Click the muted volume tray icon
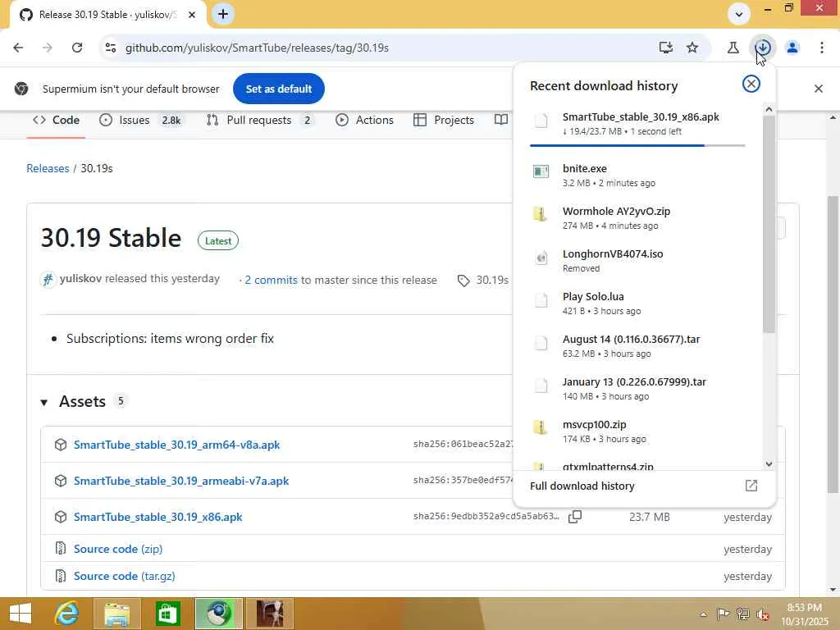This screenshot has width=840, height=630. [x=762, y=614]
